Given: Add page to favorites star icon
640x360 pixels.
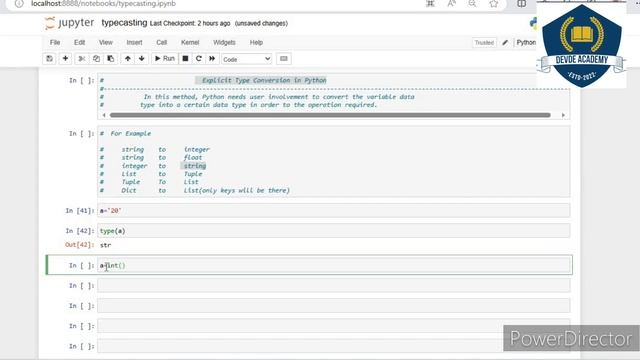Looking at the screenshot, I should pyautogui.click(x=494, y=4).
